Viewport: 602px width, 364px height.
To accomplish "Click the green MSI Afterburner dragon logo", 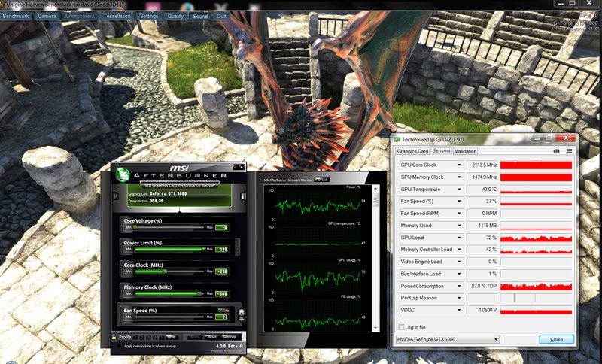I will (123, 174).
